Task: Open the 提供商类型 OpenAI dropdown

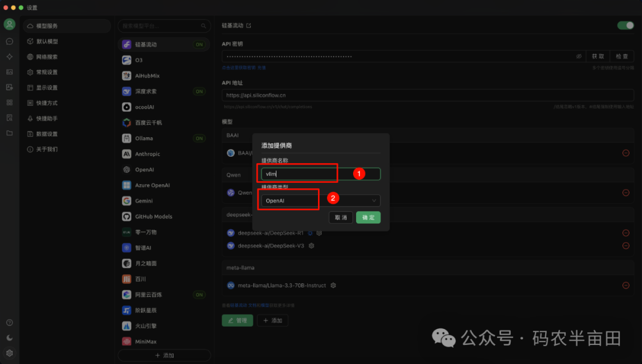Action: point(320,200)
